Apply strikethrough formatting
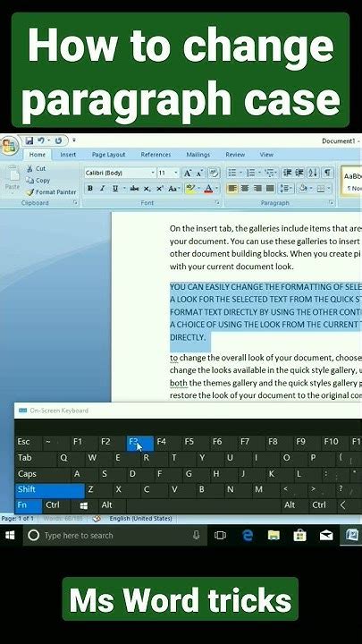The height and width of the screenshot is (644, 362). coord(134,189)
